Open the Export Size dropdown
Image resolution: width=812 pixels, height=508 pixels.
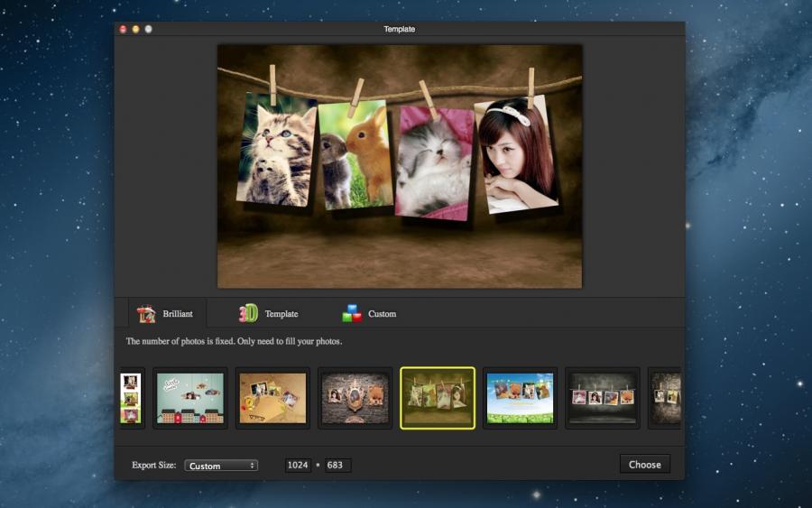pyautogui.click(x=221, y=466)
